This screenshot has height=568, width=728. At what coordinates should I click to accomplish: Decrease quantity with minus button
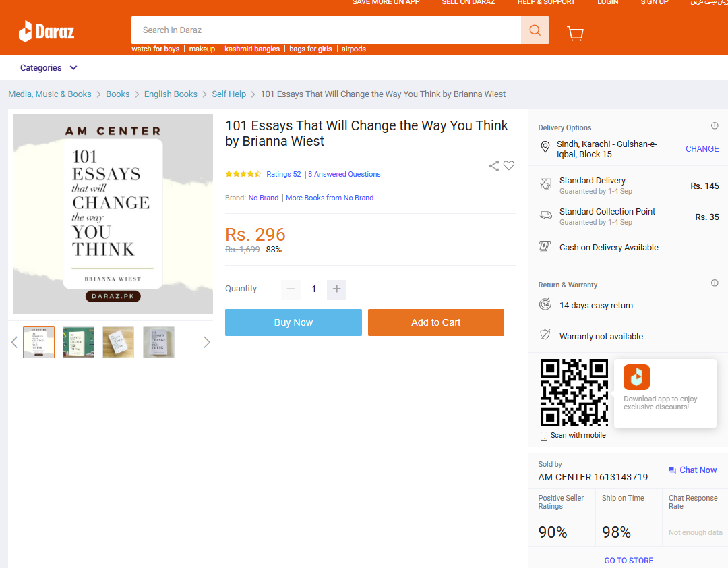pos(291,289)
